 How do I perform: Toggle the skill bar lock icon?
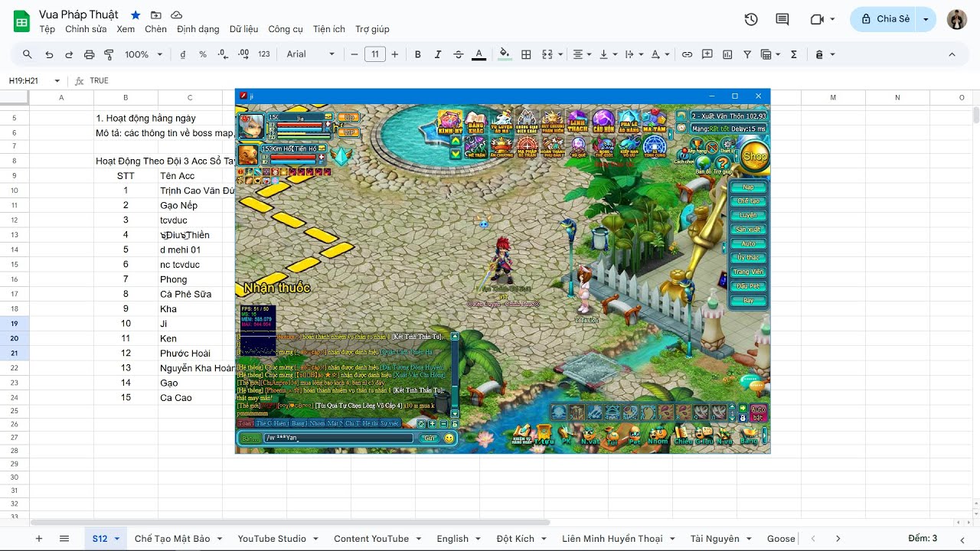tap(743, 419)
